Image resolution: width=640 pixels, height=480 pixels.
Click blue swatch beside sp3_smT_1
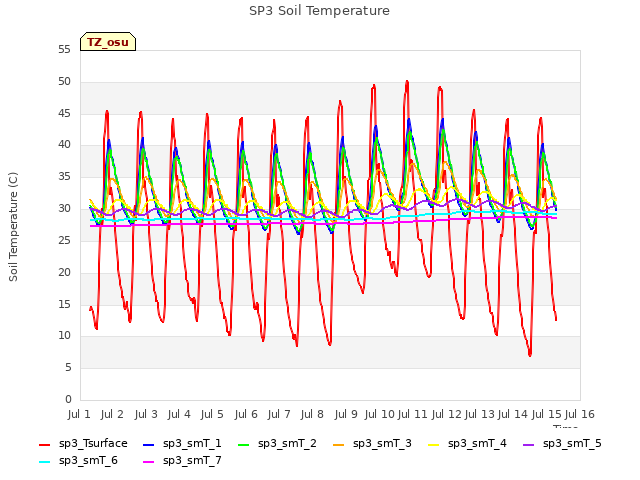[149, 444]
